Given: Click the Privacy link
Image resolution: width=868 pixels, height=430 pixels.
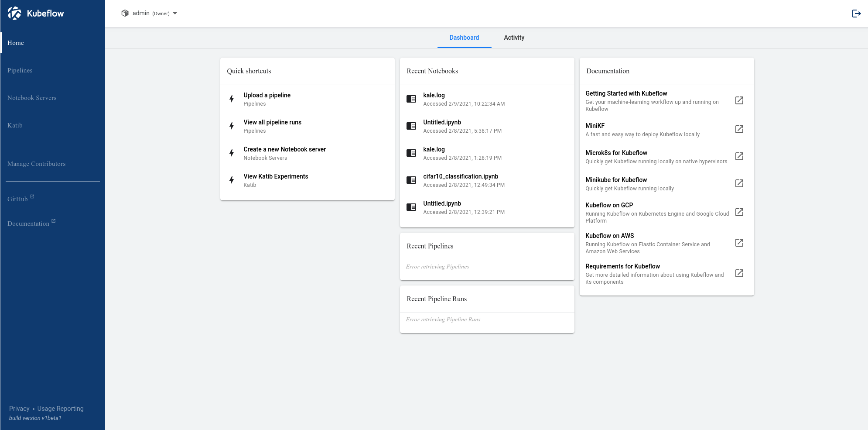Looking at the screenshot, I should [19, 408].
